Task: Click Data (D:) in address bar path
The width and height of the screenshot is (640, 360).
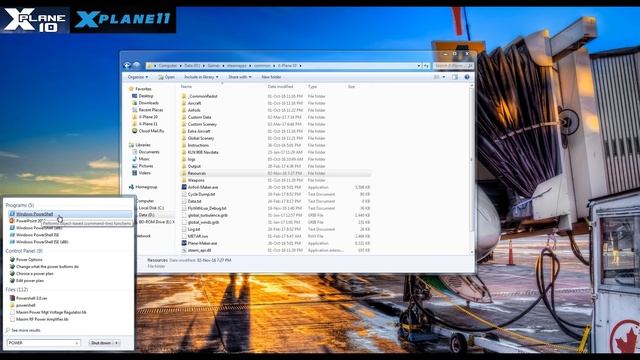Action: point(192,65)
